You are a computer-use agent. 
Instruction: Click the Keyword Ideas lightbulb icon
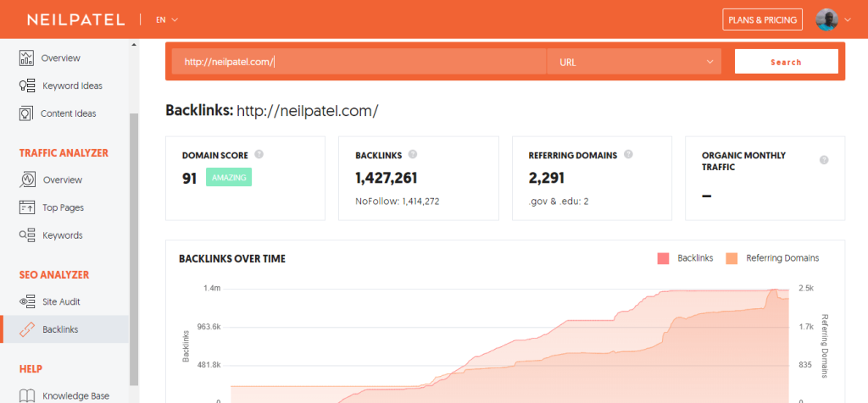[x=27, y=86]
